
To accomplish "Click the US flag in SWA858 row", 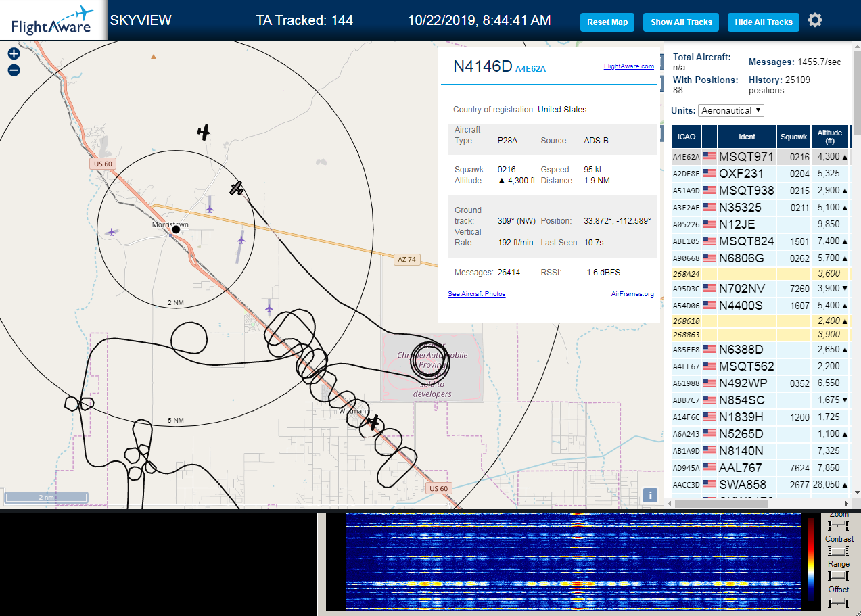I will coord(709,485).
